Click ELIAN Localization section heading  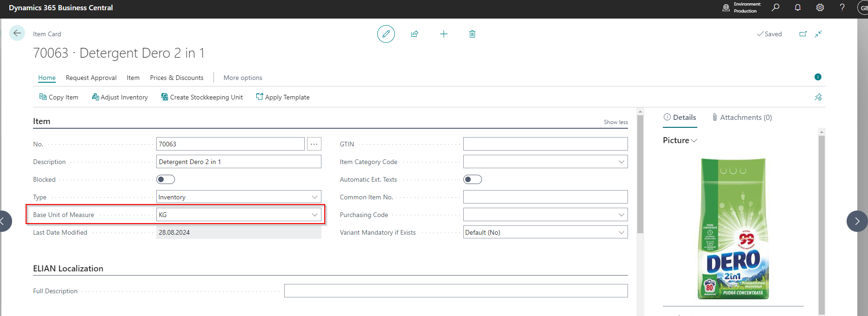[x=68, y=269]
